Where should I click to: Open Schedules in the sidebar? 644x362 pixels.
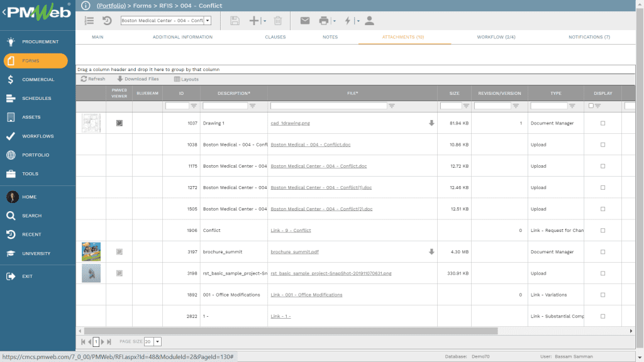tap(38, 99)
